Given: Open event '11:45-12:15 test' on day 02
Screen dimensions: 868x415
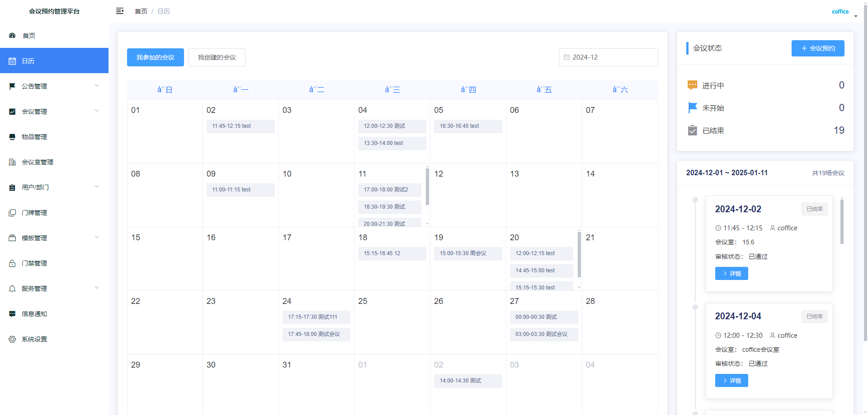Looking at the screenshot, I should (x=241, y=126).
